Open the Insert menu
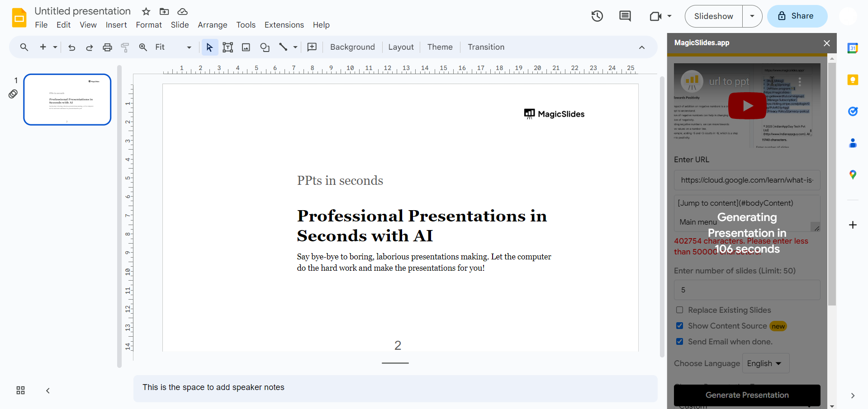 pyautogui.click(x=116, y=25)
